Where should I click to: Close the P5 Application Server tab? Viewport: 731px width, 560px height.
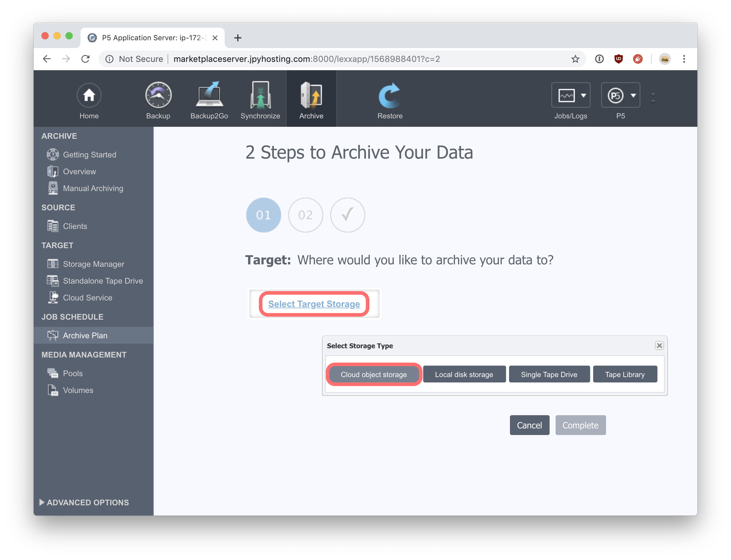[x=215, y=38]
